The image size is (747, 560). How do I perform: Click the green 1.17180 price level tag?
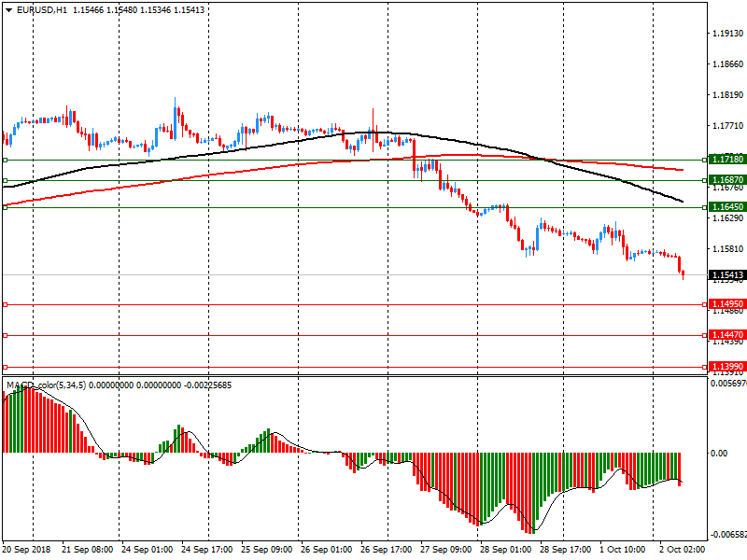(726, 160)
